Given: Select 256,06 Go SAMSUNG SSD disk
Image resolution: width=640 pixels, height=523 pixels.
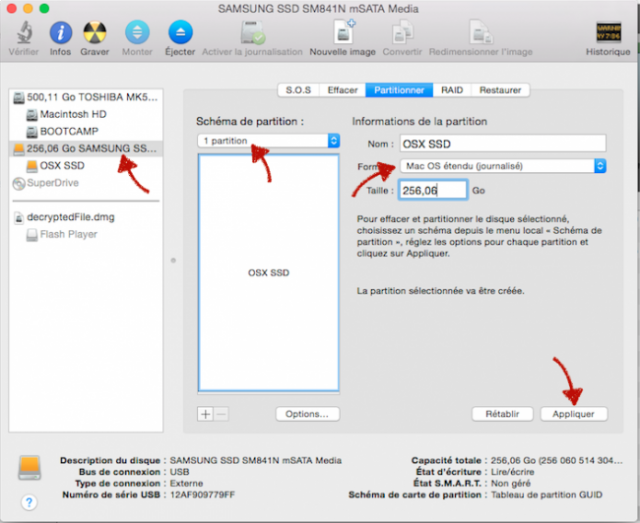Looking at the screenshot, I should tap(86, 148).
